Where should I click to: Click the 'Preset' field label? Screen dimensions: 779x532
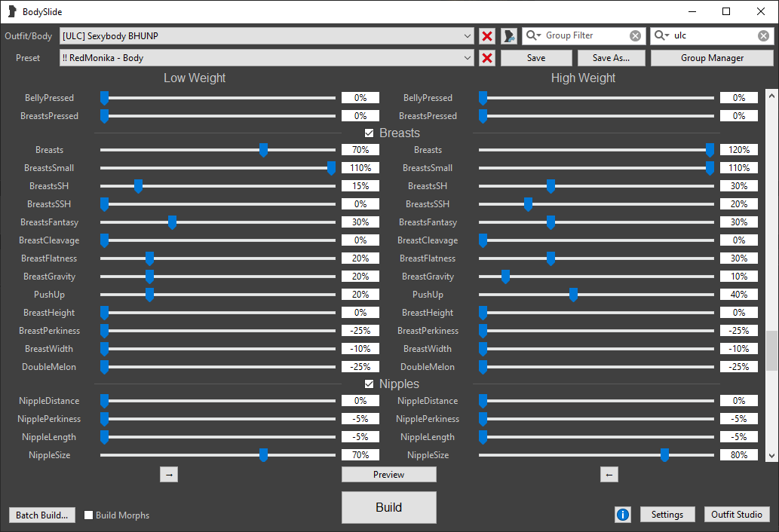[28, 58]
